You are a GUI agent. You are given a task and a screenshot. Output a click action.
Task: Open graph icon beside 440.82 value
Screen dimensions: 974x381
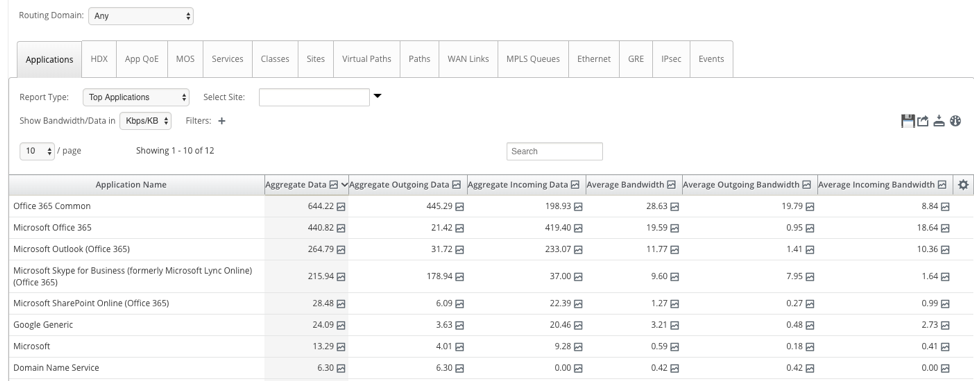click(x=341, y=228)
